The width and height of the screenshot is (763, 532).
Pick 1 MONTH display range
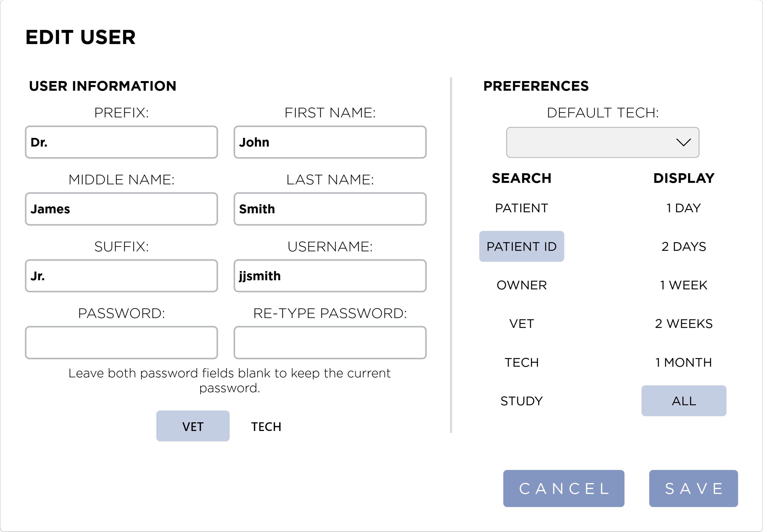683,362
